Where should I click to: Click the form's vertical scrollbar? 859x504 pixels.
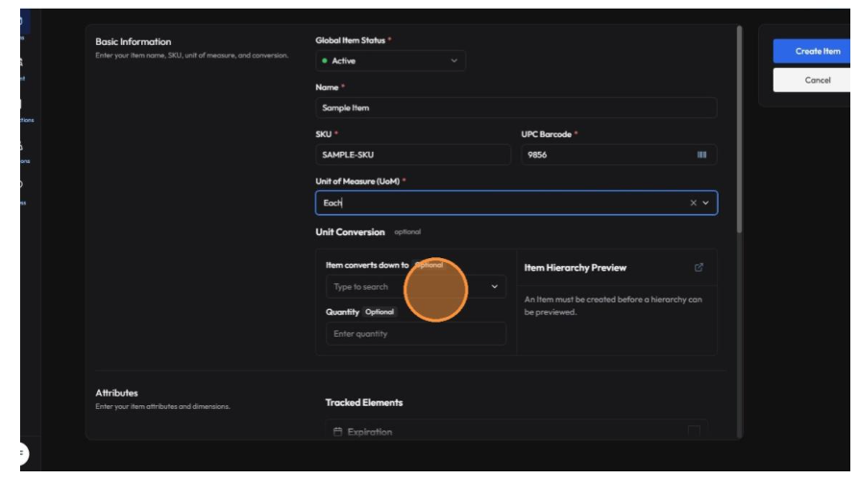tap(739, 129)
